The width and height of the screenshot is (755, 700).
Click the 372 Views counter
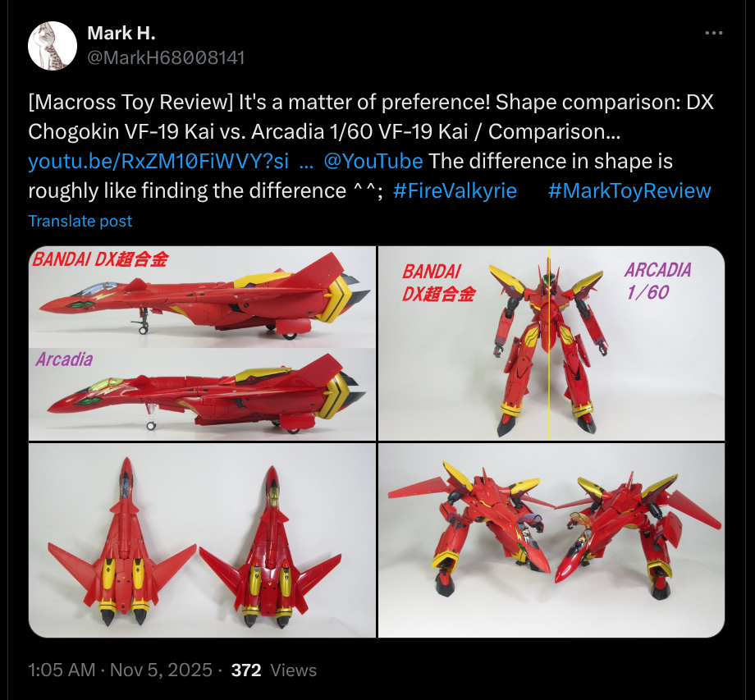pyautogui.click(x=274, y=670)
